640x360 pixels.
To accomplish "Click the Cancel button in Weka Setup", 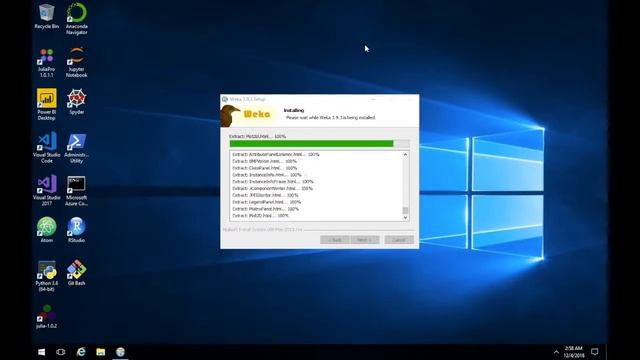I will (x=399, y=240).
